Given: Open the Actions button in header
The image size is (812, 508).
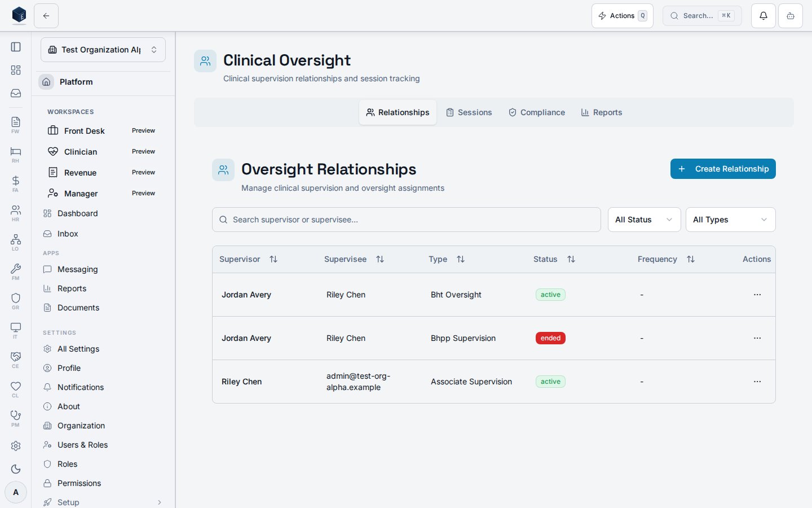Looking at the screenshot, I should [623, 16].
